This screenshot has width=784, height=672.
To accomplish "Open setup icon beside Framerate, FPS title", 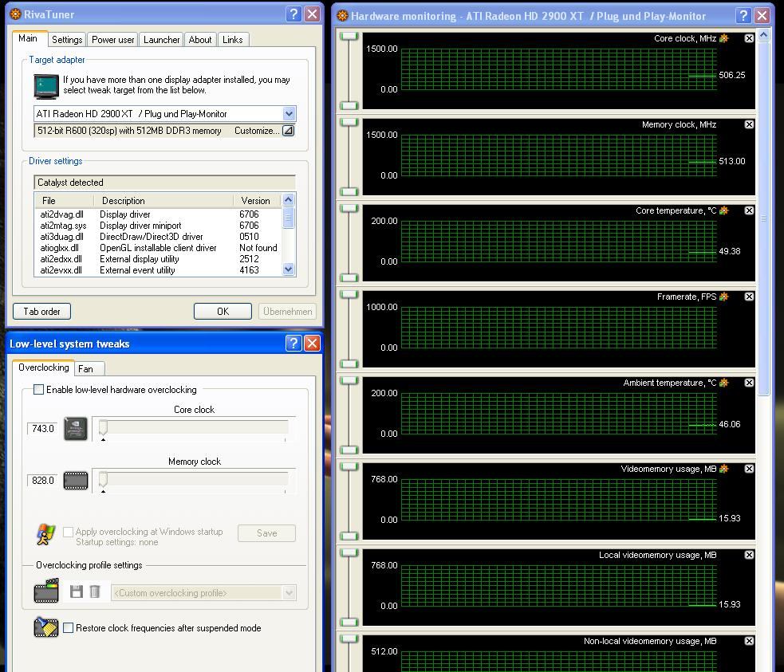I will point(724,297).
